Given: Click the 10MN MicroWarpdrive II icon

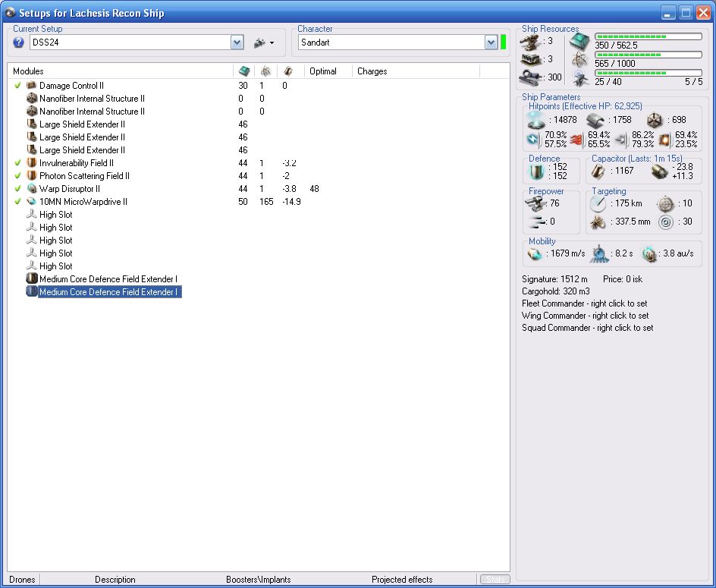Looking at the screenshot, I should [x=32, y=201].
